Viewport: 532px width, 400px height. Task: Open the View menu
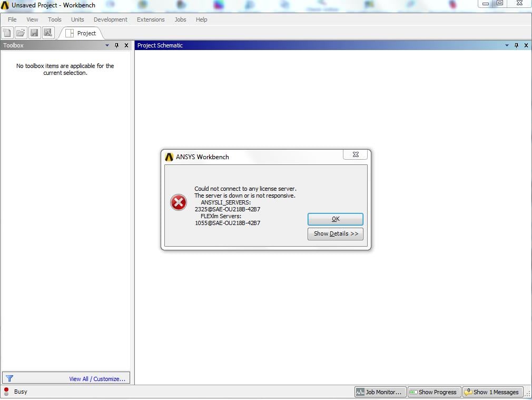click(32, 19)
